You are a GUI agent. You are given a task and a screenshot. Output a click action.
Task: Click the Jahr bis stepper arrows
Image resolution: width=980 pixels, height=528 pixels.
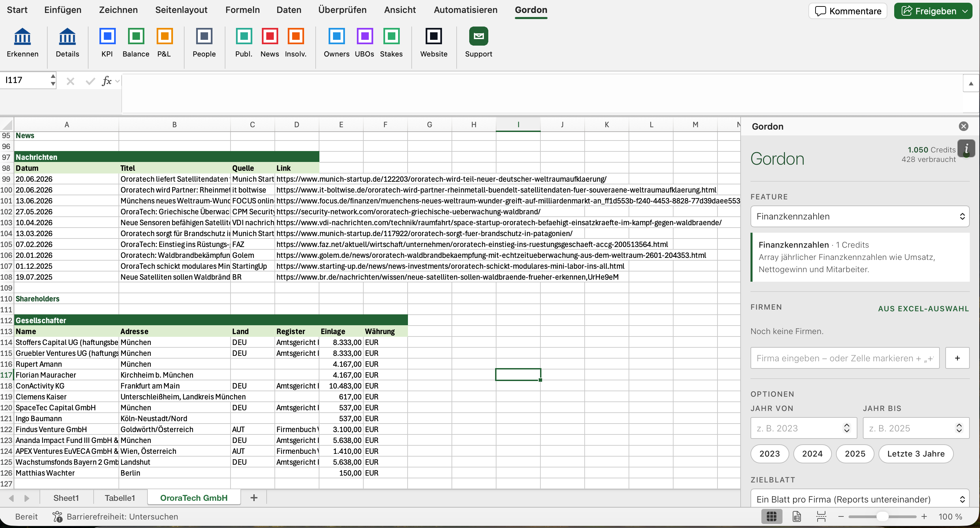tap(959, 428)
